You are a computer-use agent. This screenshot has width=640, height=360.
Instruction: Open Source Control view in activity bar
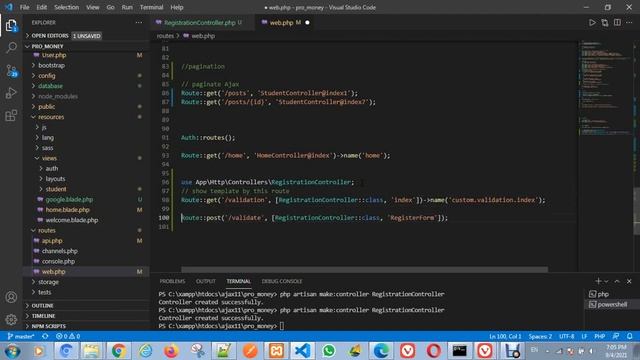(x=11, y=71)
